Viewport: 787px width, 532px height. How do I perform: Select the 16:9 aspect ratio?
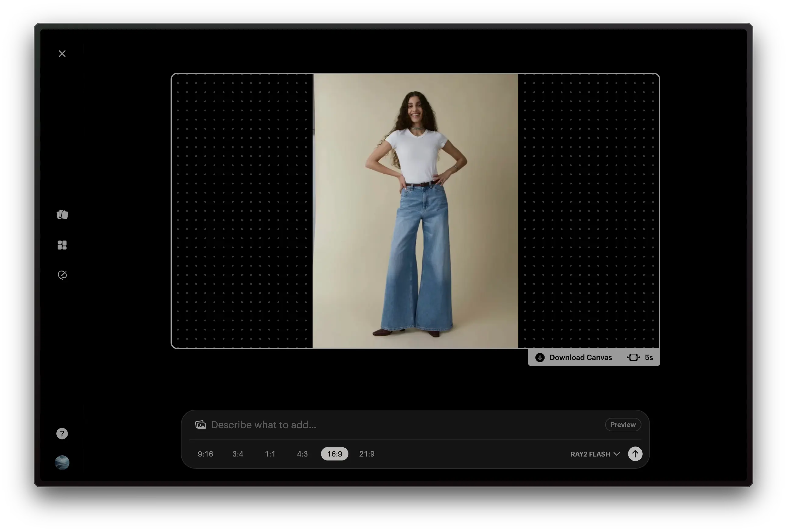pos(335,454)
